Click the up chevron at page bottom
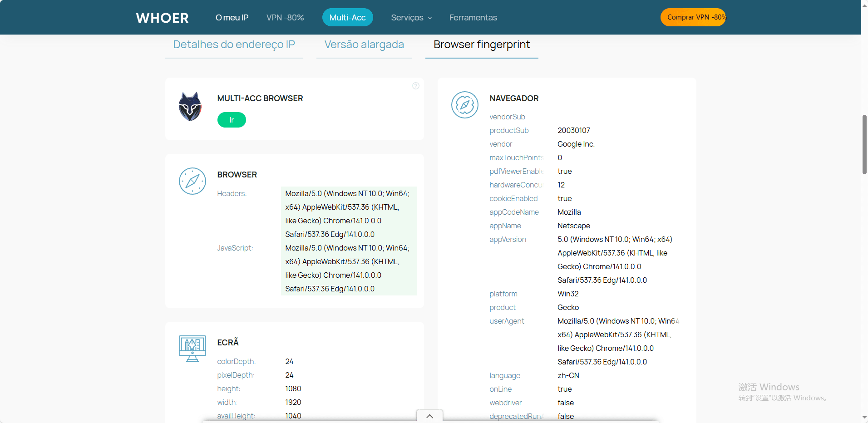This screenshot has height=423, width=868. [x=429, y=416]
